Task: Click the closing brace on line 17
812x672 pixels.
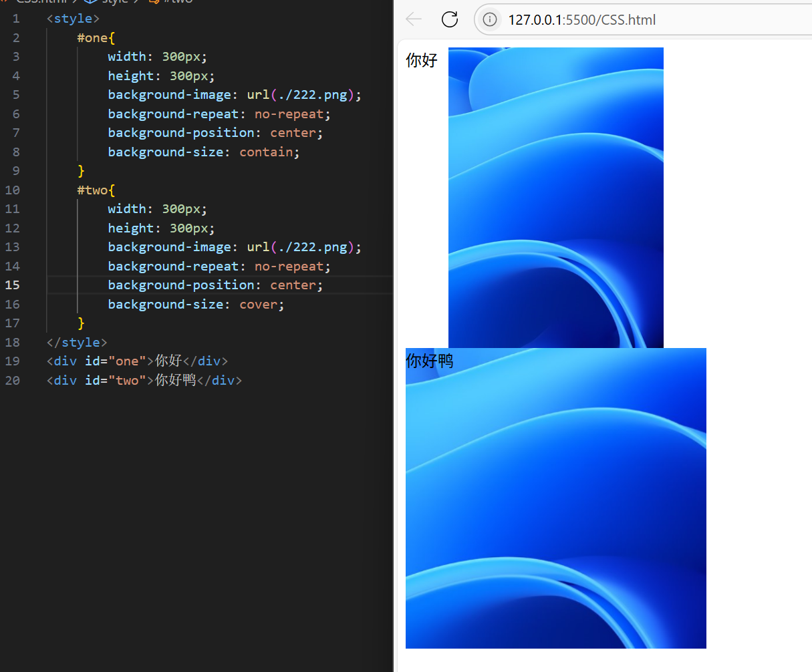Action: point(82,323)
